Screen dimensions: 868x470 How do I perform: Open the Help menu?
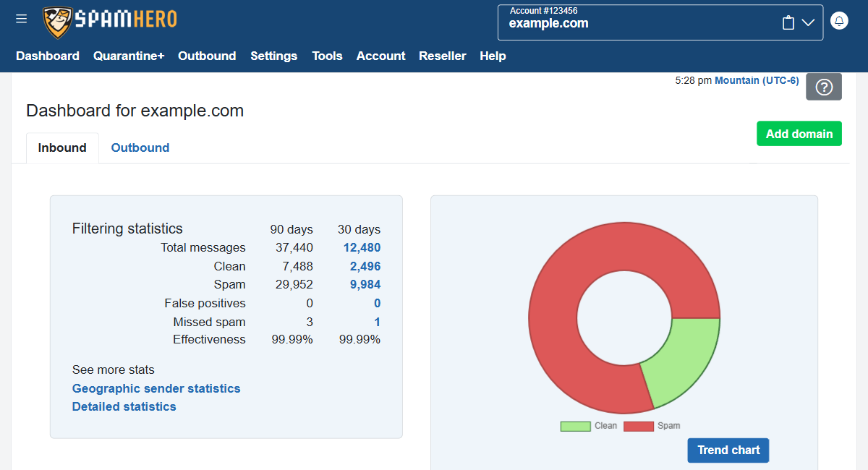[x=493, y=56]
